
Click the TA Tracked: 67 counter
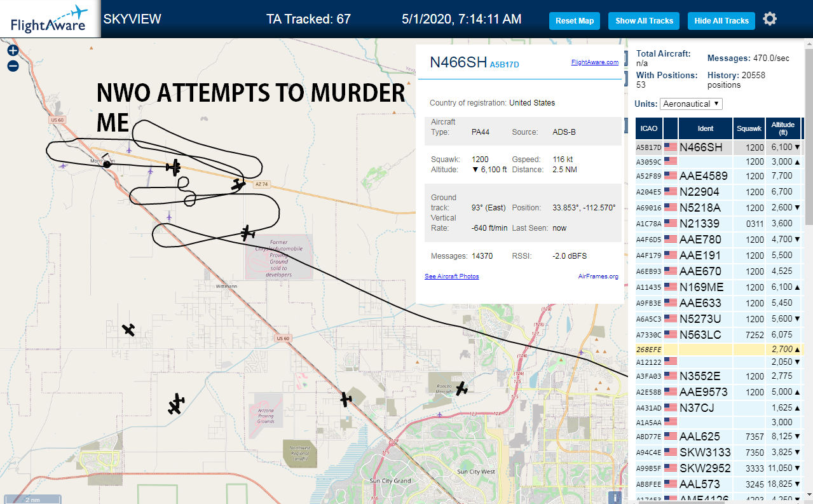click(x=308, y=19)
